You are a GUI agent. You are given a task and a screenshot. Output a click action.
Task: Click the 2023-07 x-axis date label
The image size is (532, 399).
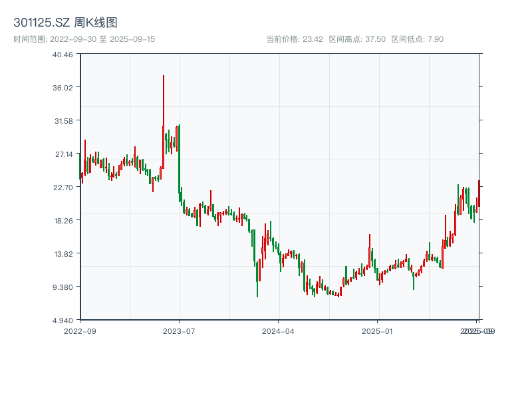[180, 331]
